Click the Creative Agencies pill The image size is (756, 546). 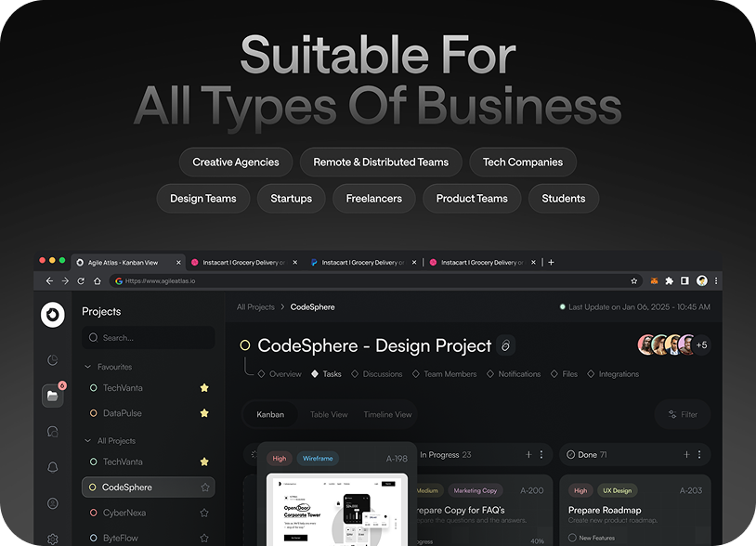click(236, 162)
